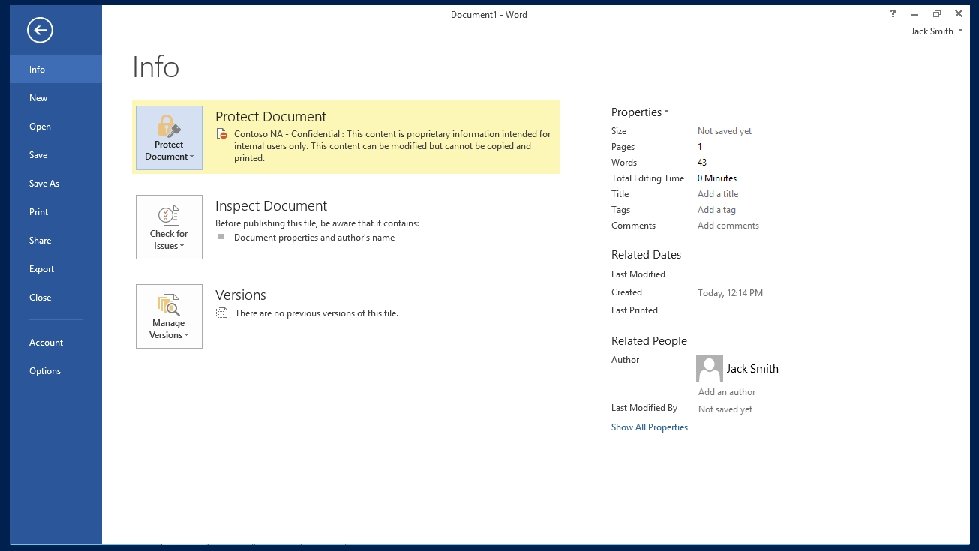The image size is (979, 551).
Task: Close the Word window
Action: pos(958,13)
